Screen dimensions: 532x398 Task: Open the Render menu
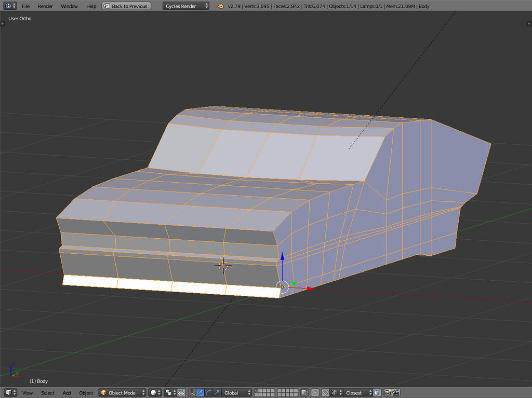[x=45, y=6]
